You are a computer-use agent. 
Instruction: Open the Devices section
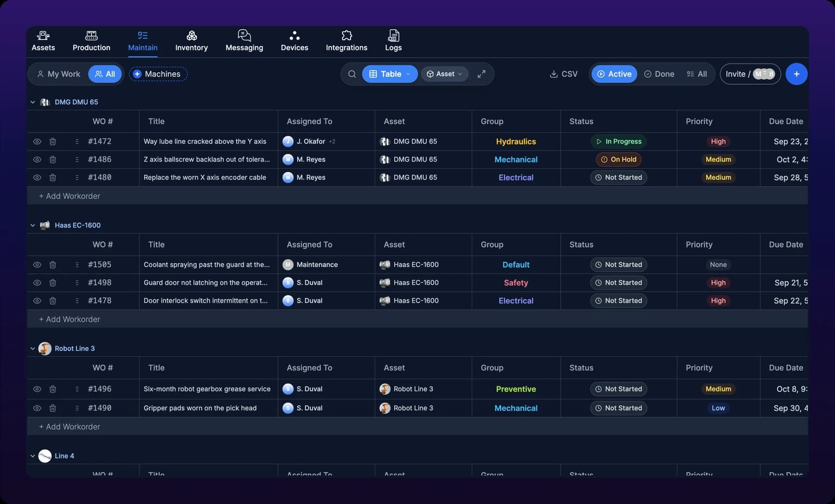pyautogui.click(x=295, y=41)
